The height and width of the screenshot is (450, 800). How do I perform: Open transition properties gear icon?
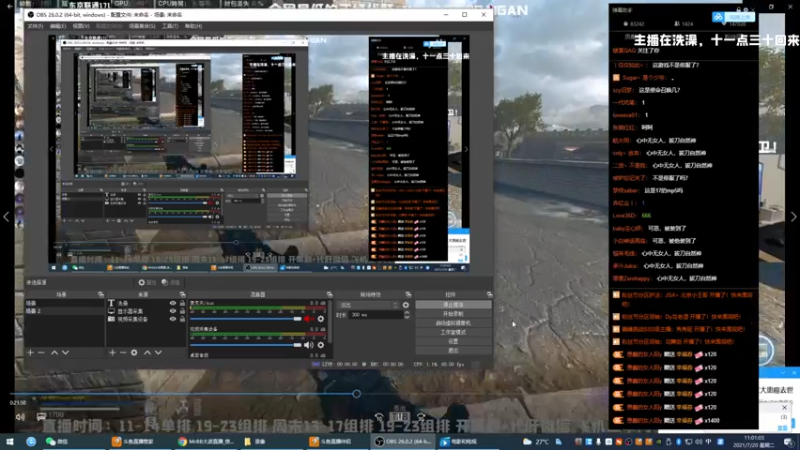pyautogui.click(x=406, y=305)
